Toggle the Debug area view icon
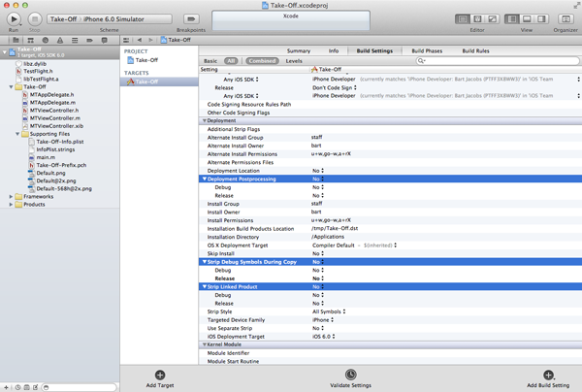582x392 pixels. click(527, 19)
